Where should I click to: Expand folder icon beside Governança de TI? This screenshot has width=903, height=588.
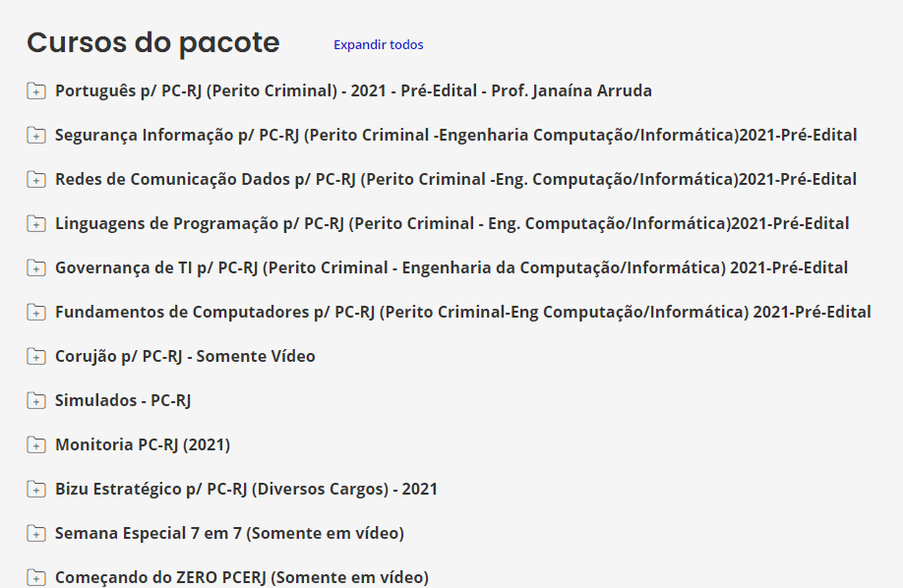pyautogui.click(x=36, y=268)
